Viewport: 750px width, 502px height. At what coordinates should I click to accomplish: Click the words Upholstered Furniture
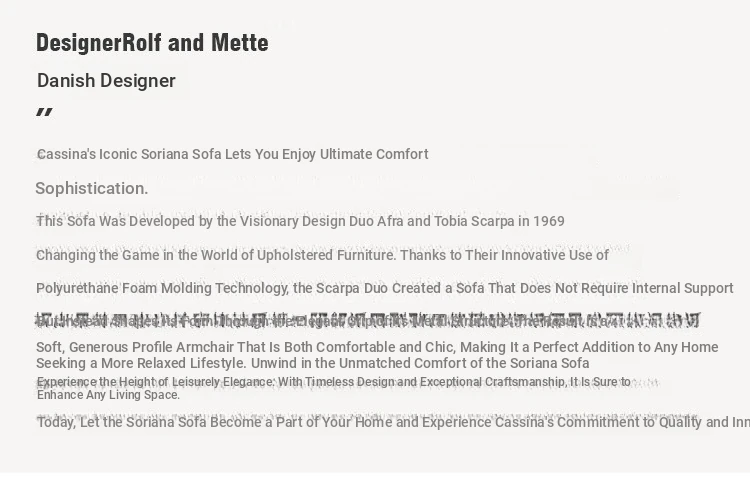click(326, 255)
